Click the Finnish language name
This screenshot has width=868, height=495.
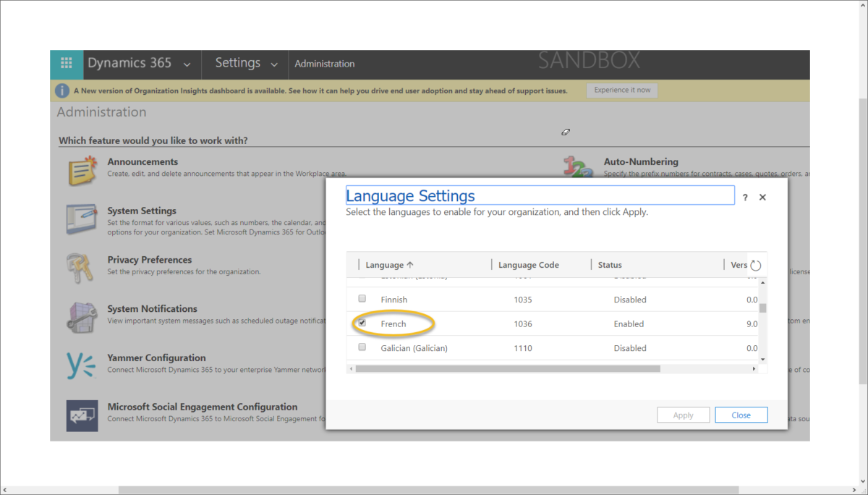[x=394, y=299]
